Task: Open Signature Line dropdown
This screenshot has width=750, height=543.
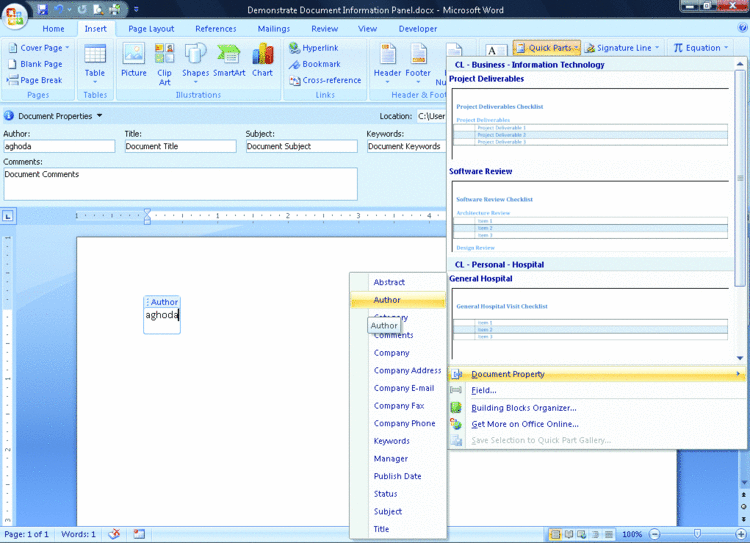Action: (622, 48)
